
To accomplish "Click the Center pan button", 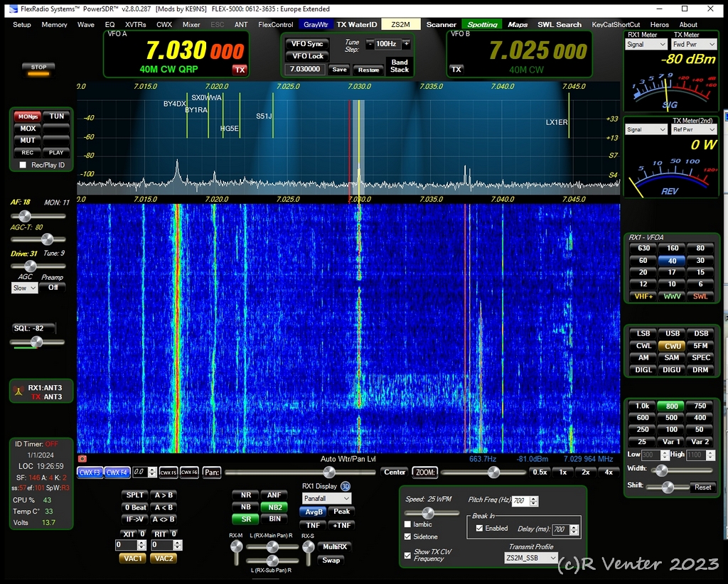I will click(395, 472).
